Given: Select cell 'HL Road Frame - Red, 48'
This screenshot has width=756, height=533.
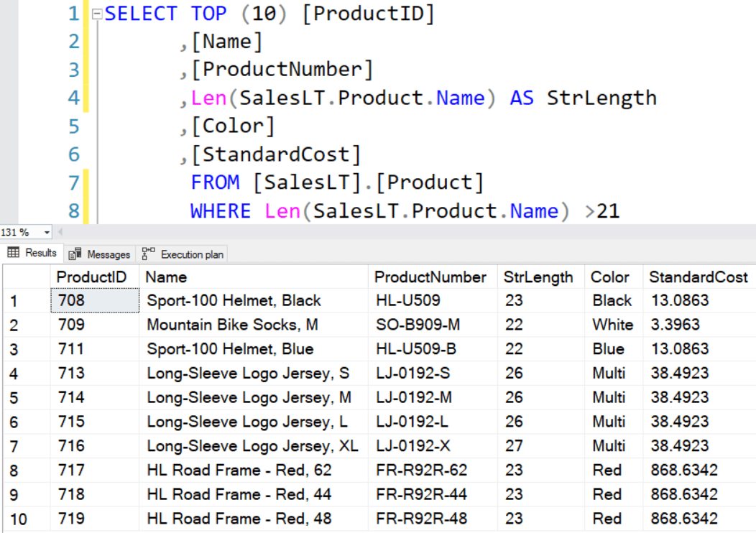Looking at the screenshot, I should (x=254, y=519).
